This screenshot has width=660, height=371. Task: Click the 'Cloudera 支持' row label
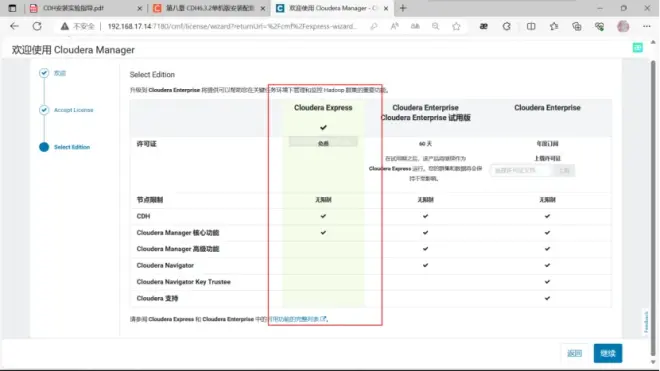(x=157, y=298)
